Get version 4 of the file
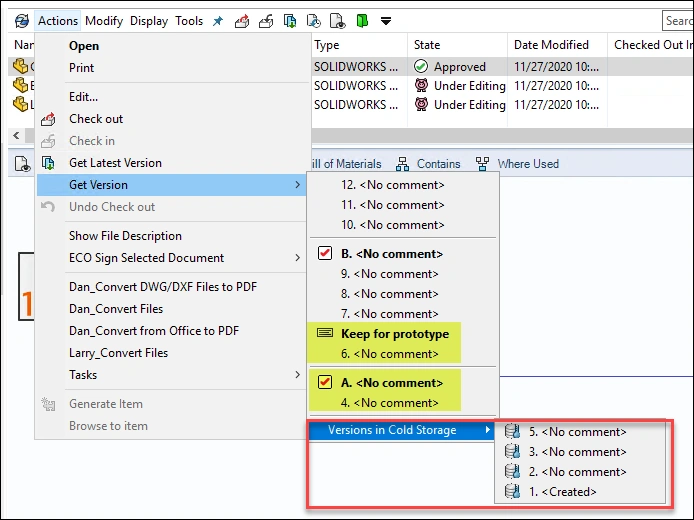This screenshot has width=694, height=520. pos(389,403)
